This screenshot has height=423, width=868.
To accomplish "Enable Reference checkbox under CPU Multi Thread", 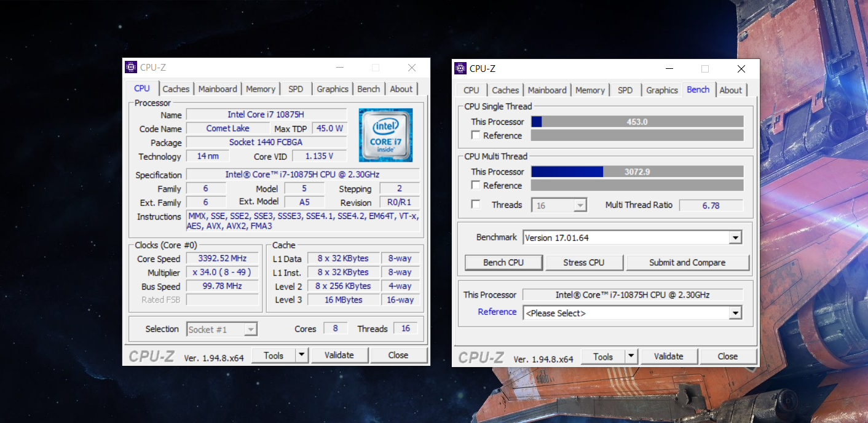I will tap(476, 185).
